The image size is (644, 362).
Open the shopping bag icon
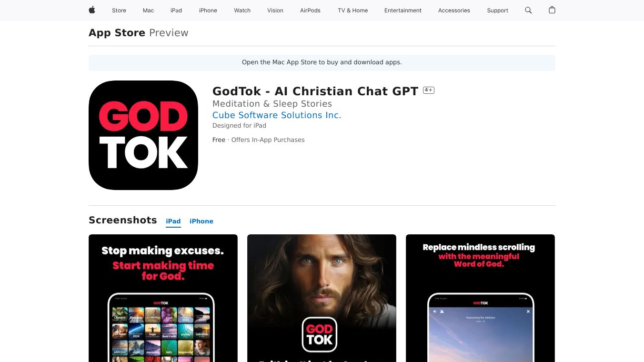coord(552,10)
